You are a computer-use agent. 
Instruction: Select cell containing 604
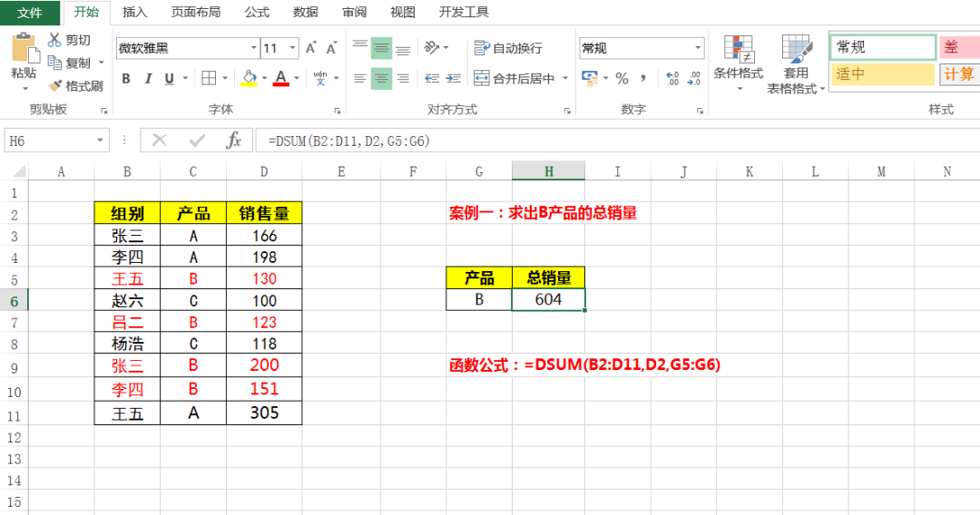coord(548,299)
